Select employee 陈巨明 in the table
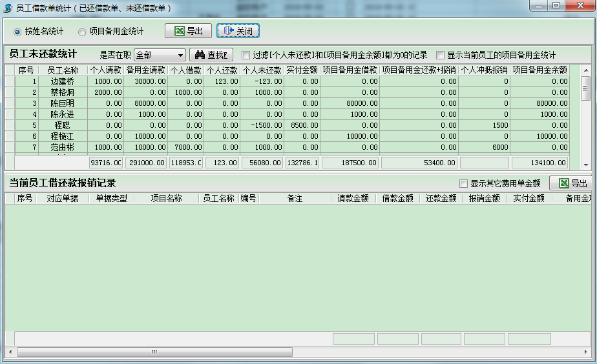This screenshot has height=364, width=597. [x=63, y=103]
